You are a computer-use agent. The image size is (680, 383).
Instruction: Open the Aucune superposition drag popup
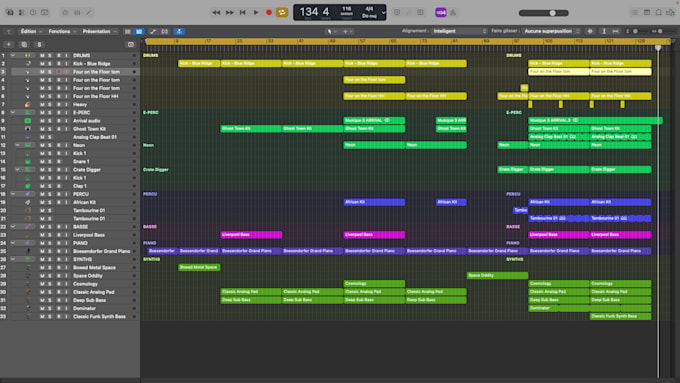coord(552,31)
